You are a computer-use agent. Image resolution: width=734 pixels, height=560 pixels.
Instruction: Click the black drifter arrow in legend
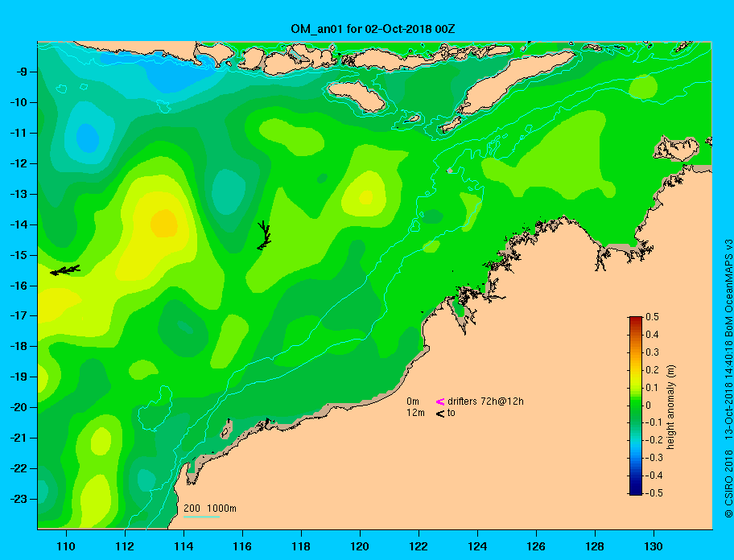440,414
